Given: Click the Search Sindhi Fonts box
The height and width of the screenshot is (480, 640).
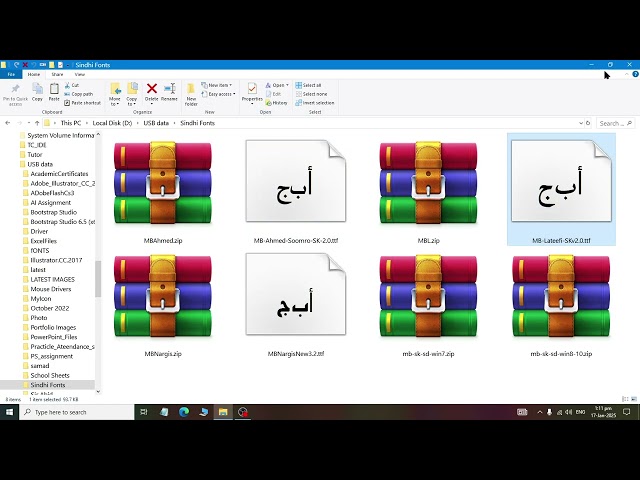Looking at the screenshot, I should click(616, 123).
